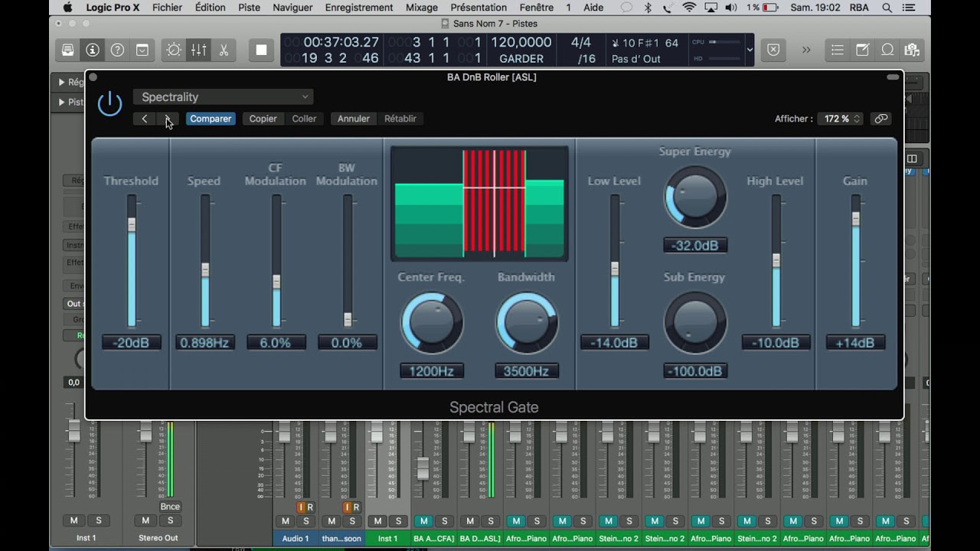Screen dimensions: 980x551
Task: Go to the previous preset arrow
Action: 145,119
